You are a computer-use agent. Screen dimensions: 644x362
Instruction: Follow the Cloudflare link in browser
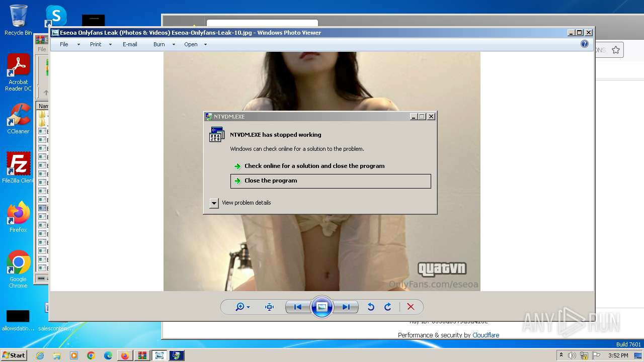pos(486,335)
